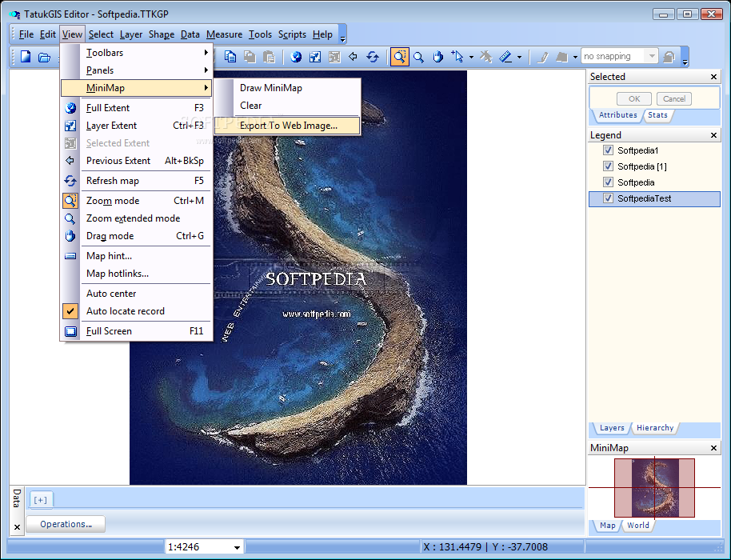Click the Previous Extent arrow in toolbar
731x560 pixels.
pyautogui.click(x=353, y=57)
